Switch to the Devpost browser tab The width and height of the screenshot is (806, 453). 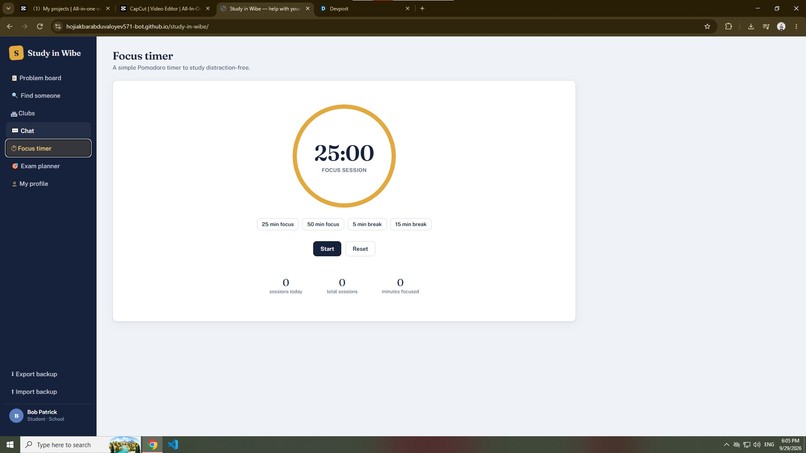click(363, 8)
